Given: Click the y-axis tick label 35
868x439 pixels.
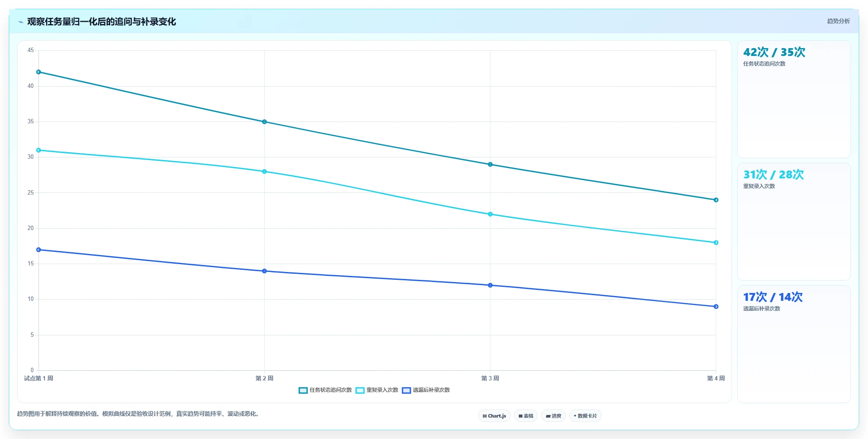Looking at the screenshot, I should point(31,122).
